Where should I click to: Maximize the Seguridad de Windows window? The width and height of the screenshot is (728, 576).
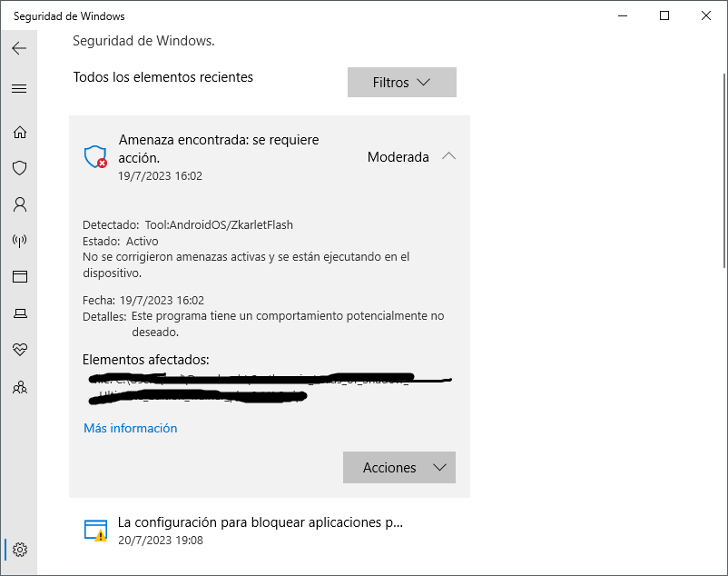664,15
